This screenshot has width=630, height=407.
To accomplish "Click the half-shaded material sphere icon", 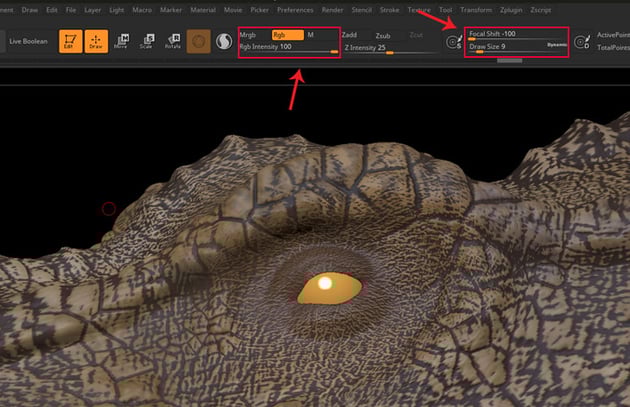I will tap(225, 41).
